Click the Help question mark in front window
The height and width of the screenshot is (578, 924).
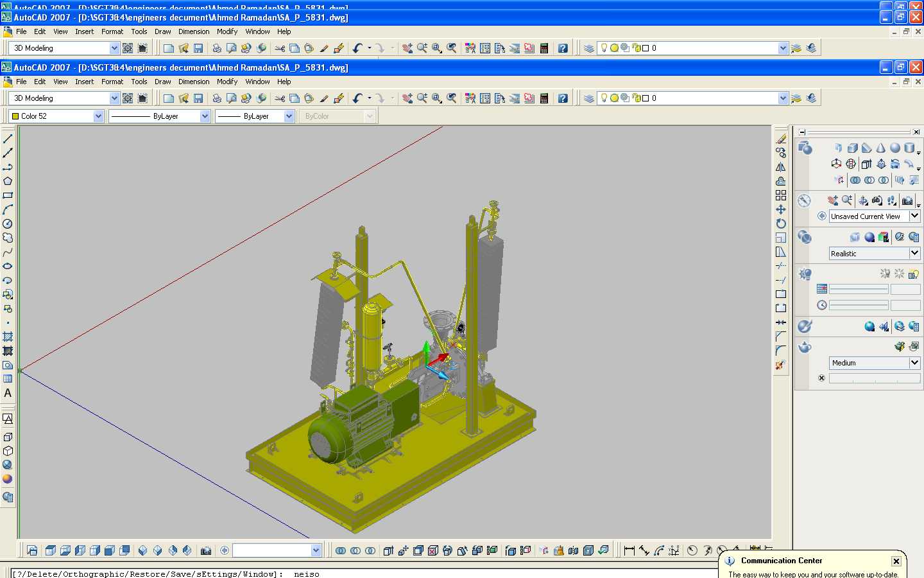pos(563,98)
